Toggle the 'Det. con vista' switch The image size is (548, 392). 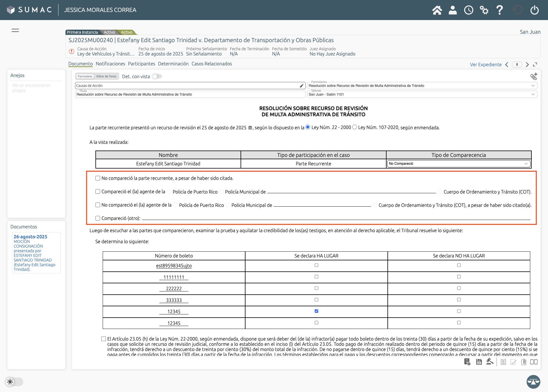pyautogui.click(x=157, y=76)
